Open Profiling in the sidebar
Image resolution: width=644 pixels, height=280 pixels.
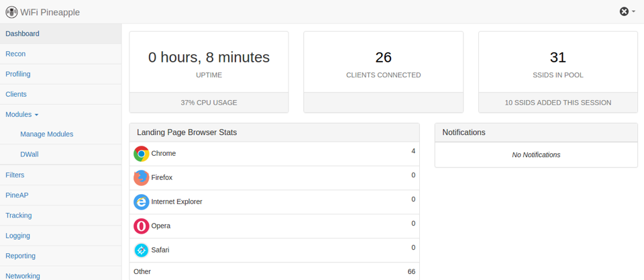(x=61, y=74)
